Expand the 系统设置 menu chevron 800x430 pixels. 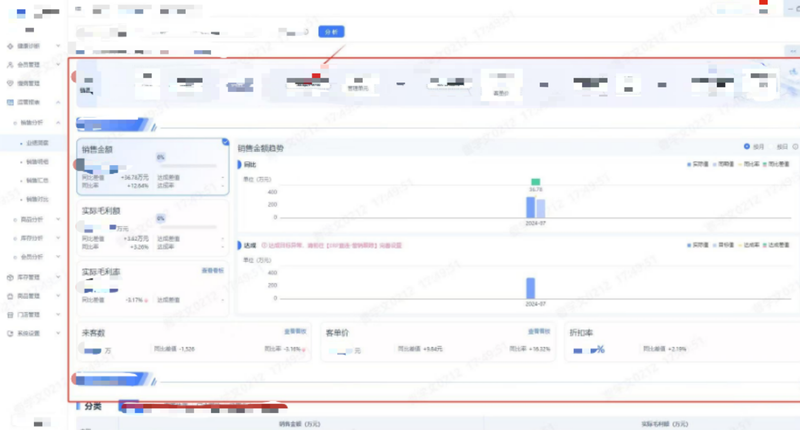tap(58, 333)
